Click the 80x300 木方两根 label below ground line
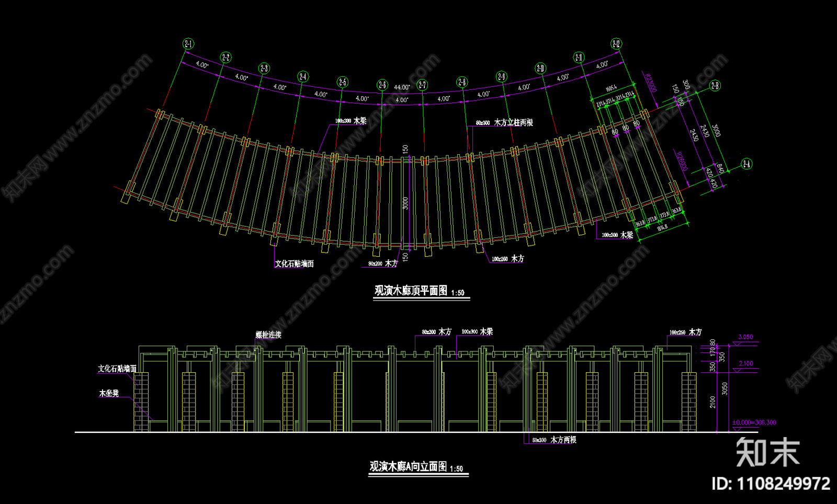 pos(555,440)
